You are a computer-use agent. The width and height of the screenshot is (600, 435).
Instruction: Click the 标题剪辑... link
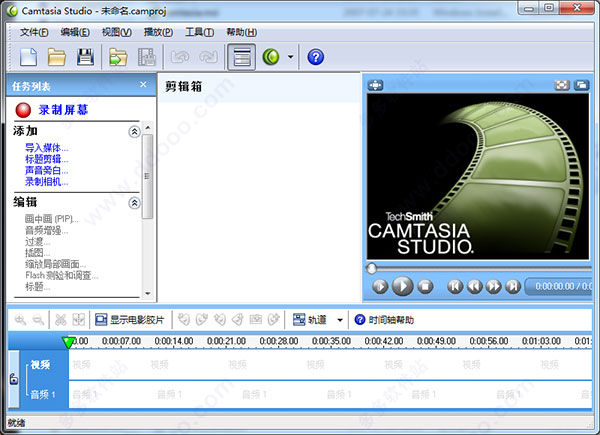click(47, 159)
